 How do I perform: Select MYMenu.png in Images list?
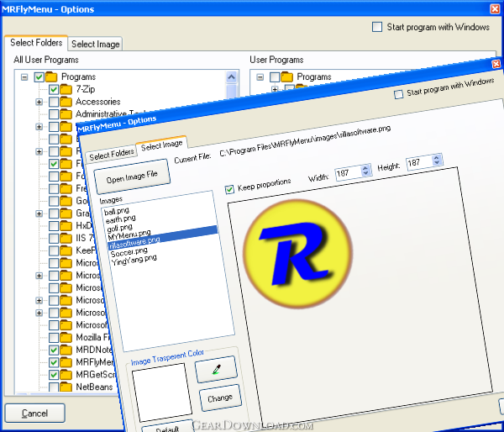129,234
